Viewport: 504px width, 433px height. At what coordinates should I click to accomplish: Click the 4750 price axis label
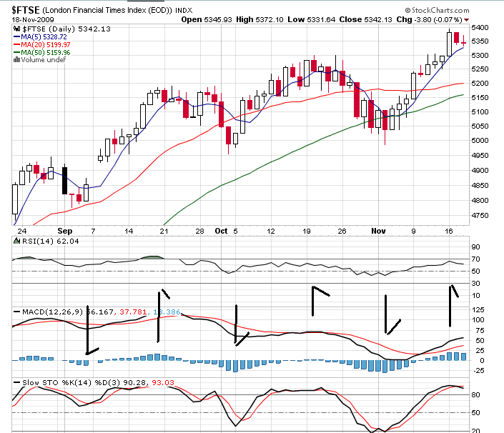[480, 215]
